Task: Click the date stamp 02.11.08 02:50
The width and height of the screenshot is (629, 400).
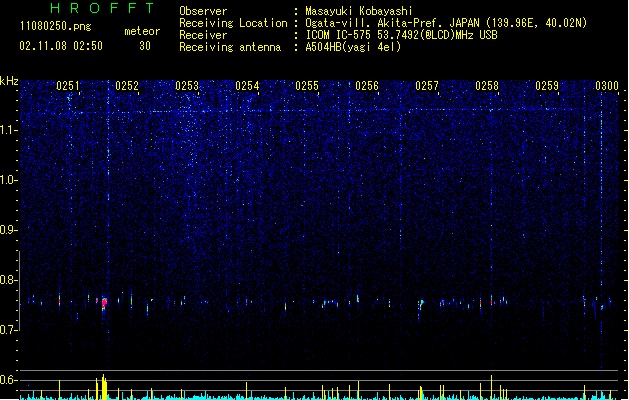Action: click(x=61, y=46)
